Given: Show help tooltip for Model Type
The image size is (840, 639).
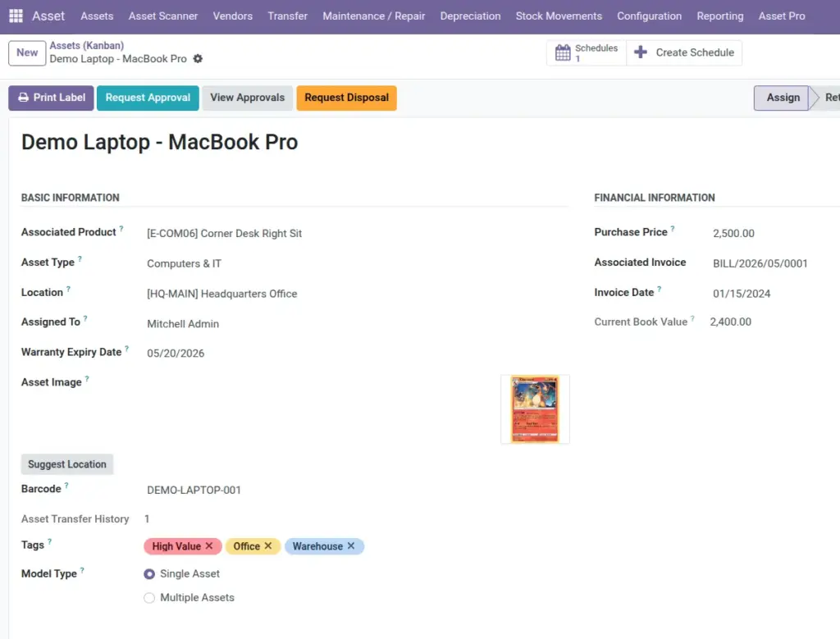Looking at the screenshot, I should pos(82,570).
